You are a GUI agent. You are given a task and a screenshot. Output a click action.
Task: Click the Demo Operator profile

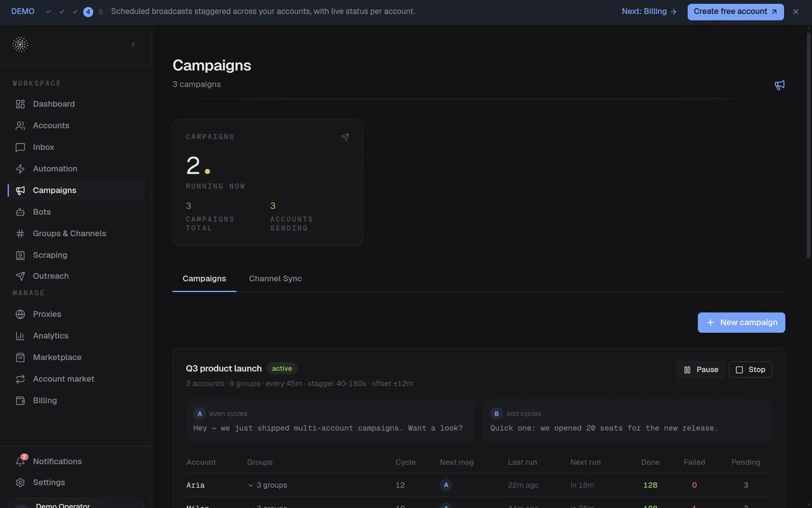click(76, 504)
